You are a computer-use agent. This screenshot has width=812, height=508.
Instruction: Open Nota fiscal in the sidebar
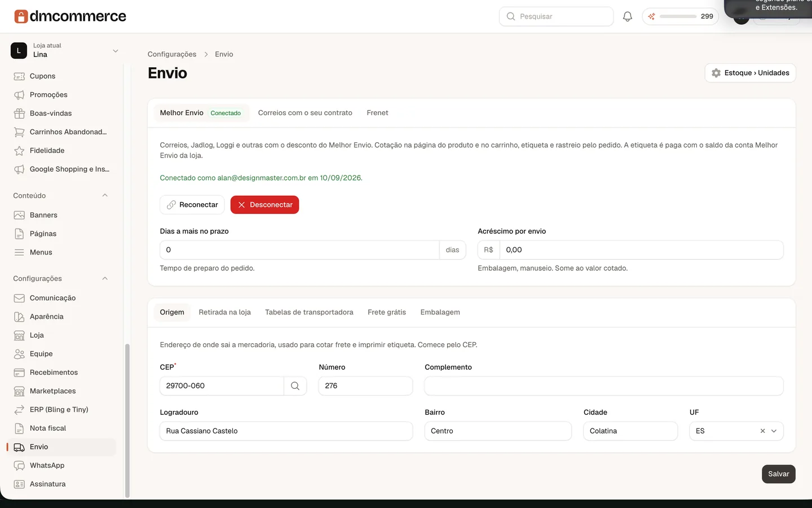[x=61, y=428]
